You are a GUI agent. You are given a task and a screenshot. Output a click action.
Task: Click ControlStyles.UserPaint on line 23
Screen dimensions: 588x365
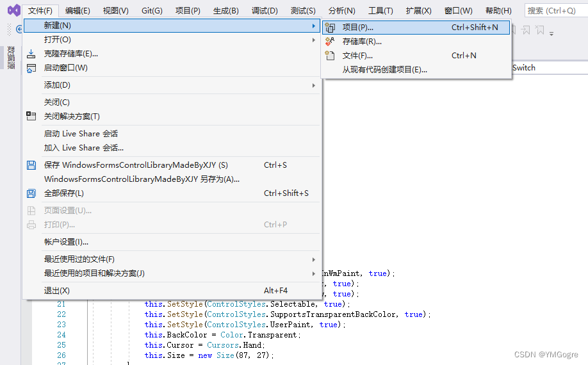[x=259, y=325]
